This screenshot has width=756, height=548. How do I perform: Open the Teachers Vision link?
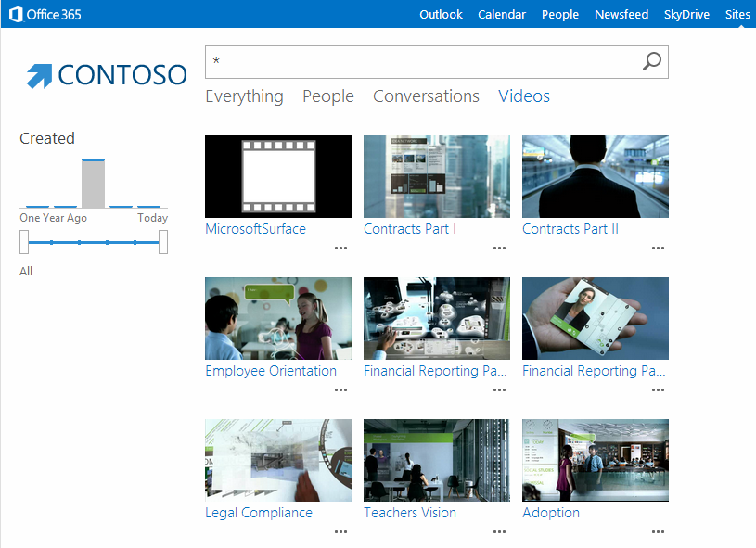[410, 513]
